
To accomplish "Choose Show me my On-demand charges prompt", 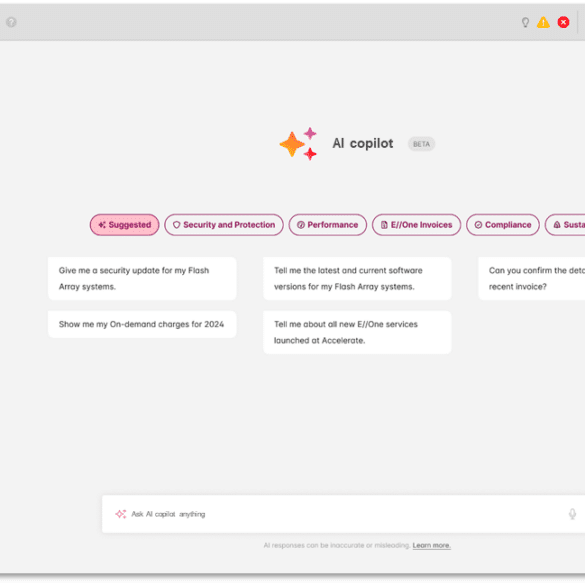I will (142, 324).
